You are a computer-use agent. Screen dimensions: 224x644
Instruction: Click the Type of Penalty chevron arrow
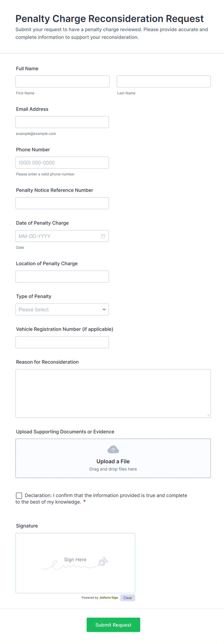pyautogui.click(x=104, y=310)
